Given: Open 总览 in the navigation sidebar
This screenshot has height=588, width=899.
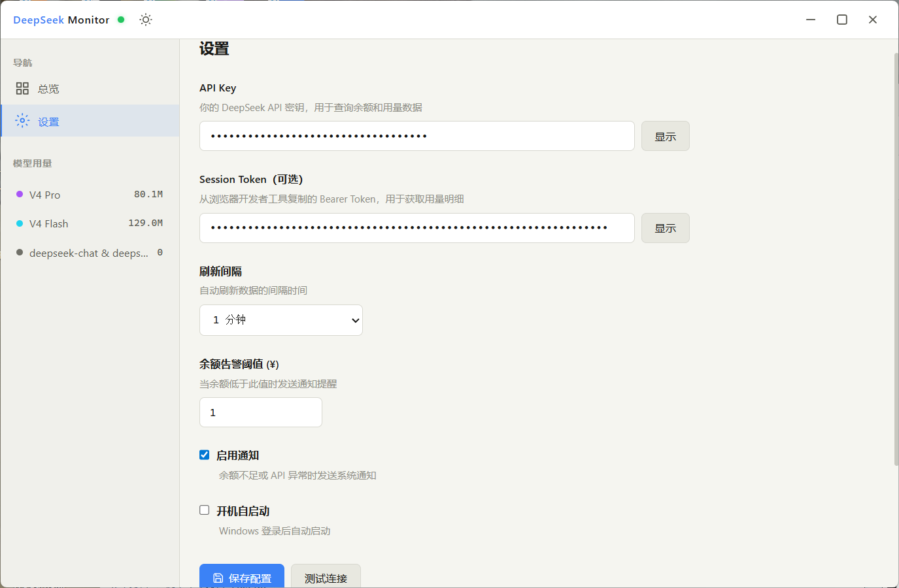Looking at the screenshot, I should point(90,88).
